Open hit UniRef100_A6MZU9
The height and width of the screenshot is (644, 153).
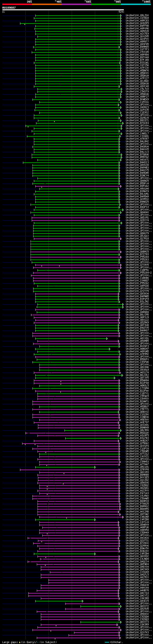(x=137, y=31)
